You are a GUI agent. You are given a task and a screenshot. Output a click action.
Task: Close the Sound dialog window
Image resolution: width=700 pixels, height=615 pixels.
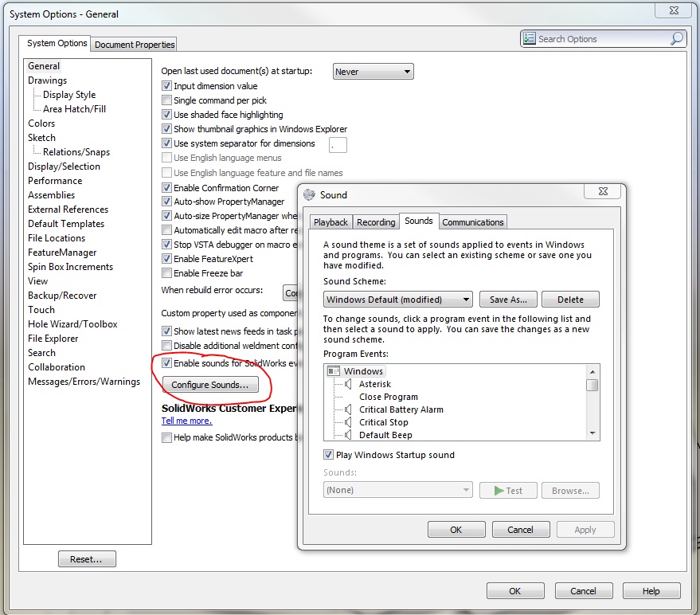pos(603,191)
